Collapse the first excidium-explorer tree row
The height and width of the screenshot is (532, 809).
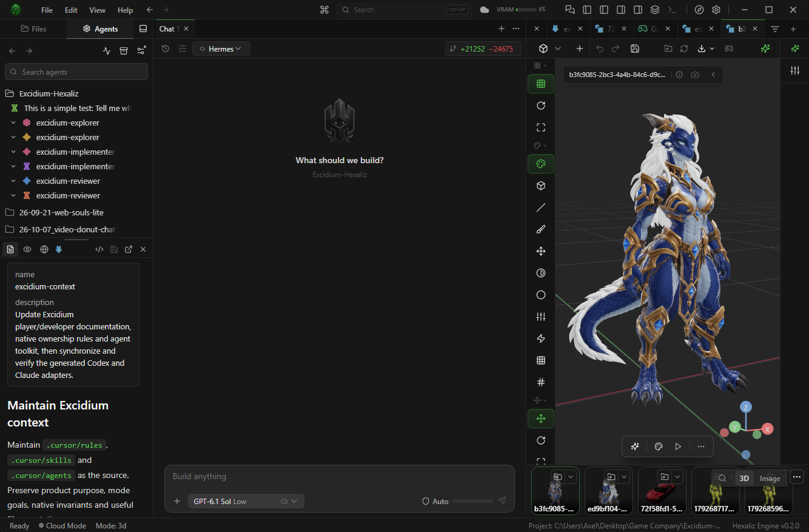(x=13, y=123)
